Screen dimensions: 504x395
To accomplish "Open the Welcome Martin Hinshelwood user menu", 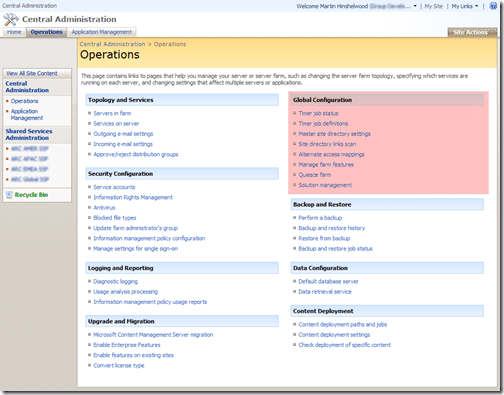I will 356,6.
